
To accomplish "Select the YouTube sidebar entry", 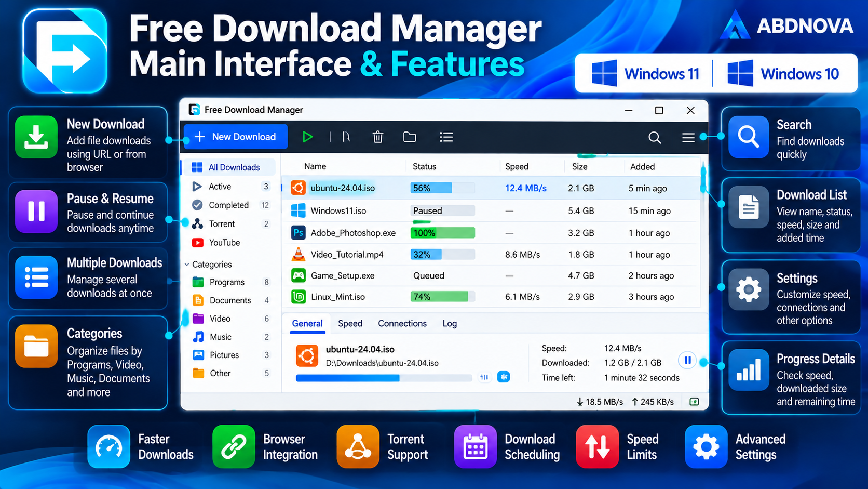I will tap(229, 243).
